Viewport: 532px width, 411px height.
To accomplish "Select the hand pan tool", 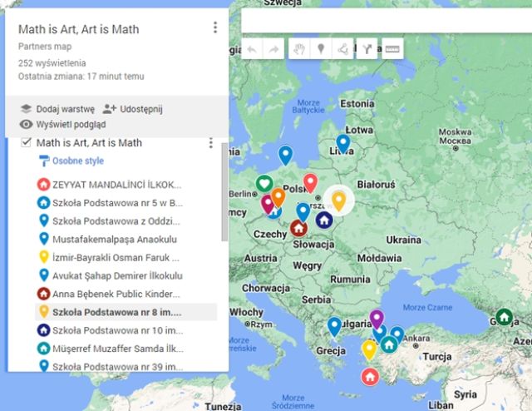I will click(299, 50).
